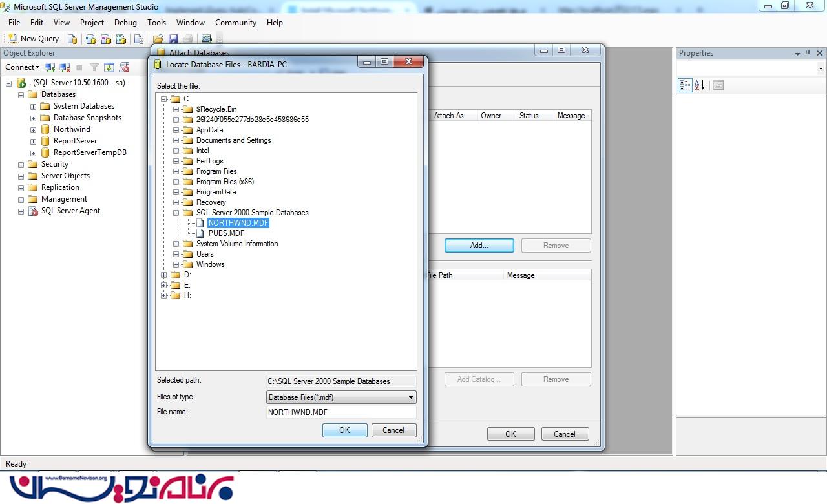Click the Disconnect icon in Object Explorer
The width and height of the screenshot is (827, 504).
click(65, 67)
